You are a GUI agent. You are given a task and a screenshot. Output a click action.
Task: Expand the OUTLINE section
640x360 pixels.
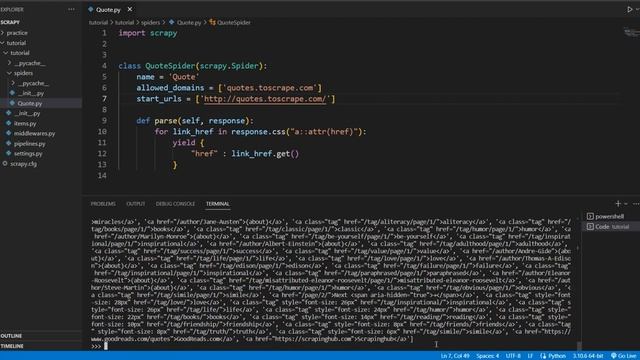pyautogui.click(x=11, y=336)
